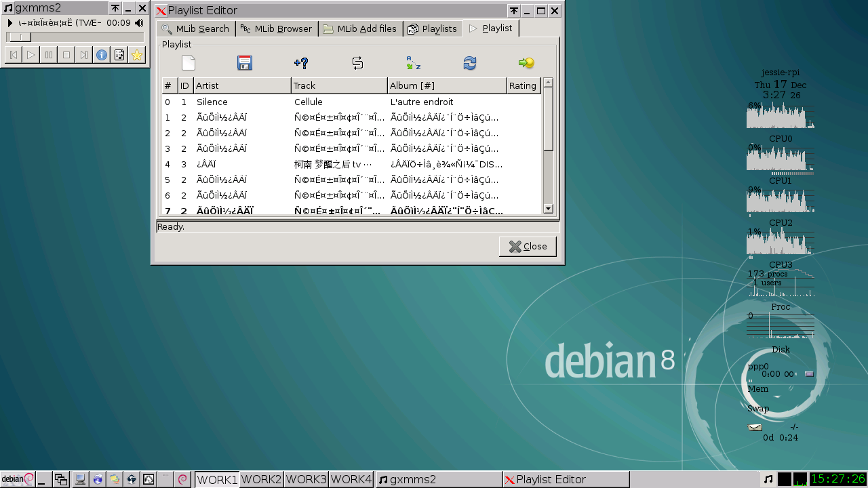Switch to WORK3 workspace
The width and height of the screenshot is (868, 488).
tap(307, 479)
